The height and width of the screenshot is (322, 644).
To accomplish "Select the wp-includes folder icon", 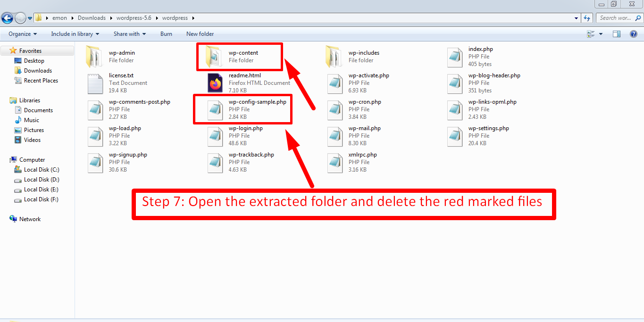I will click(335, 57).
